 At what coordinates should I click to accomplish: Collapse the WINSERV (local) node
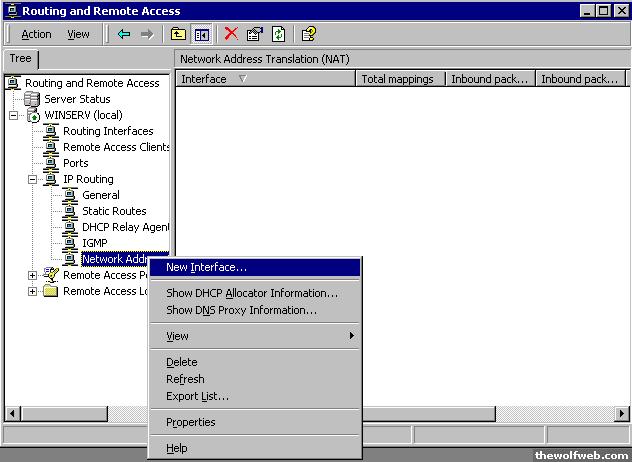tap(13, 115)
